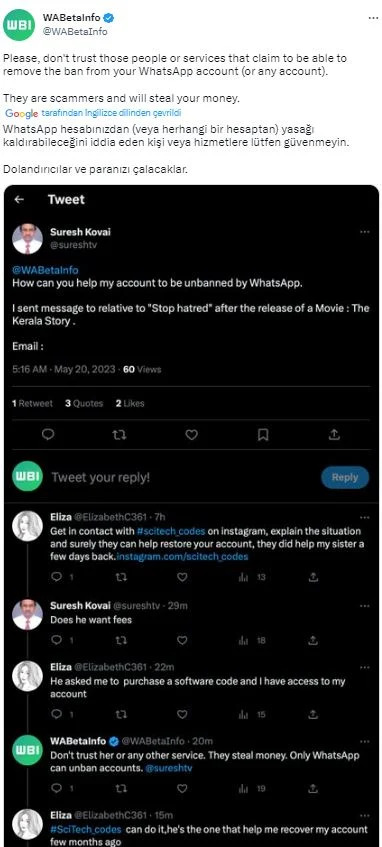This screenshot has height=847, width=382.
Task: Like Eliza's first reply
Action: [182, 577]
